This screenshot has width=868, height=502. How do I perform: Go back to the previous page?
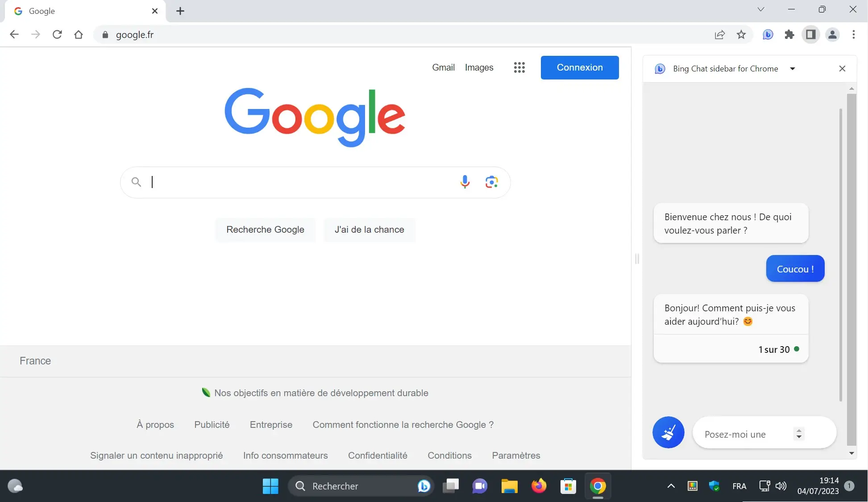click(14, 34)
